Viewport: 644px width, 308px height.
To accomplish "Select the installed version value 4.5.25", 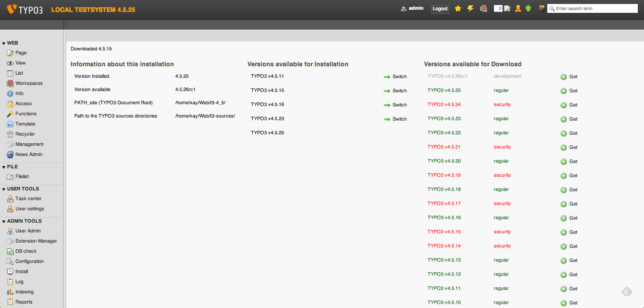I will point(182,76).
